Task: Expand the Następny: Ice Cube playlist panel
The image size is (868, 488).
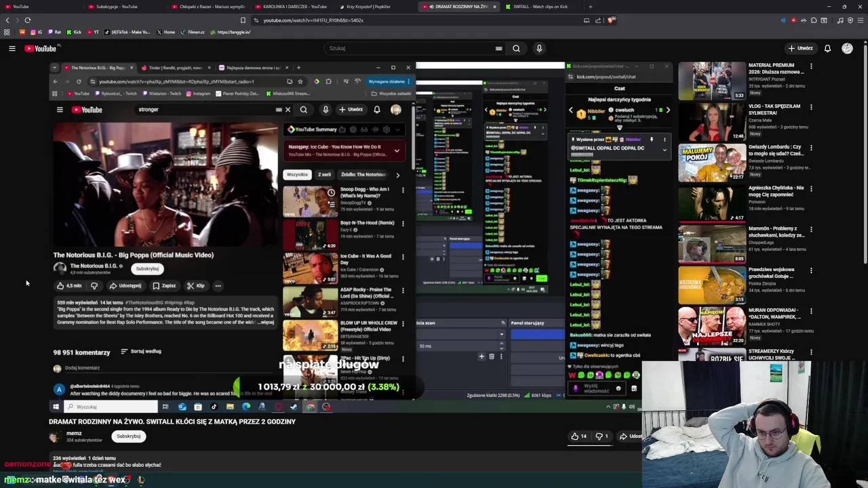Action: (397, 150)
